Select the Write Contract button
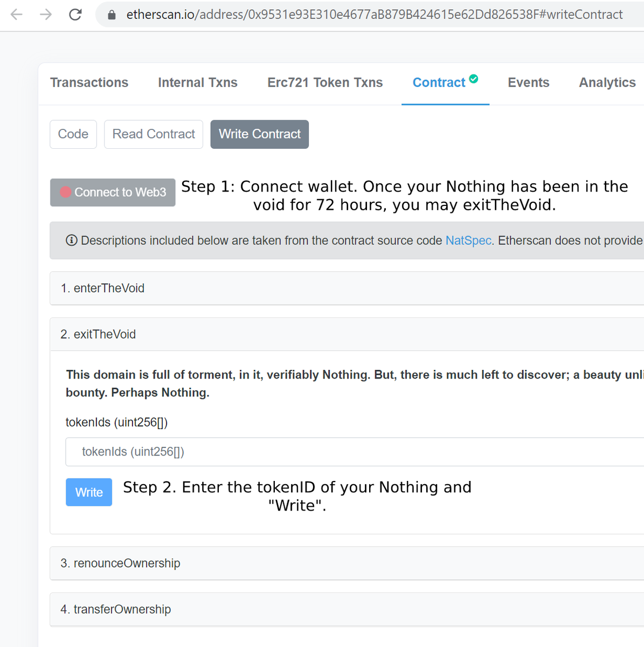Viewport: 644px width, 647px height. 260,134
